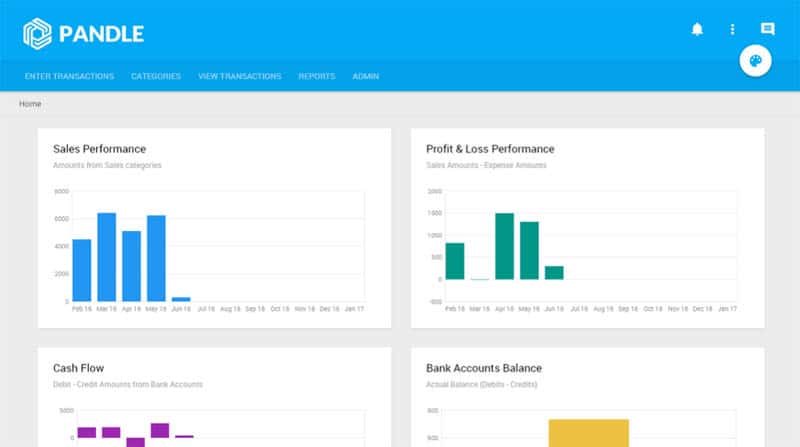Select the Apr 16 bar in Profit & Loss
This screenshot has width=800, height=447.
pos(504,246)
